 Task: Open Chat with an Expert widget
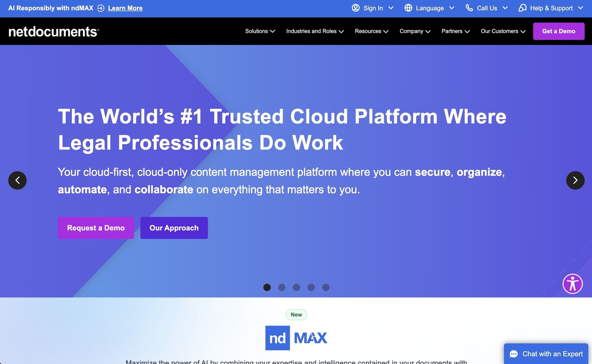point(546,354)
